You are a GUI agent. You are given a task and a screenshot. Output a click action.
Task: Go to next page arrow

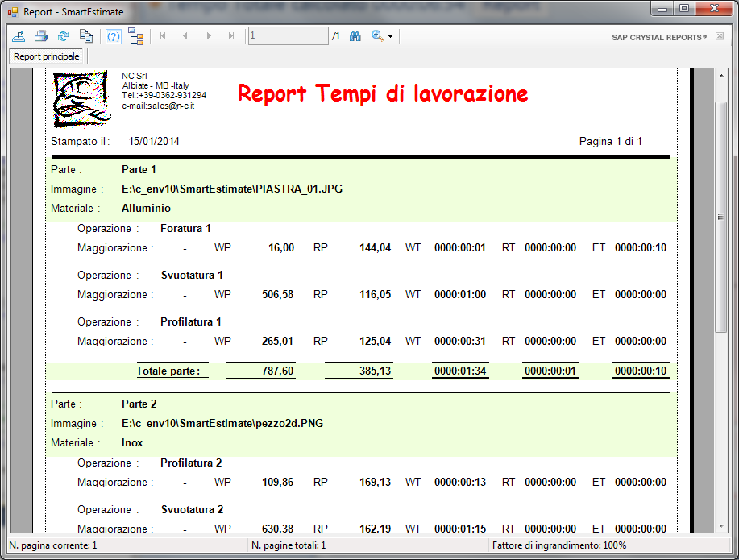pyautogui.click(x=209, y=35)
